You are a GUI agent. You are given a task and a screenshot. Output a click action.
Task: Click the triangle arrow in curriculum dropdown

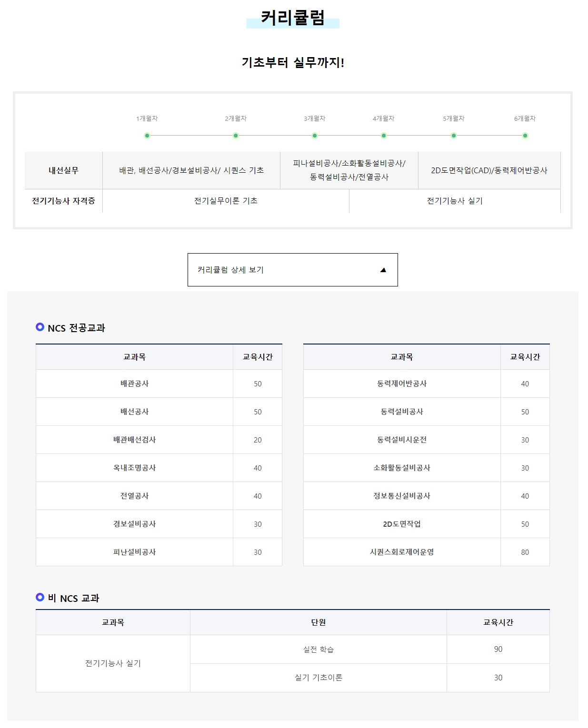[383, 270]
